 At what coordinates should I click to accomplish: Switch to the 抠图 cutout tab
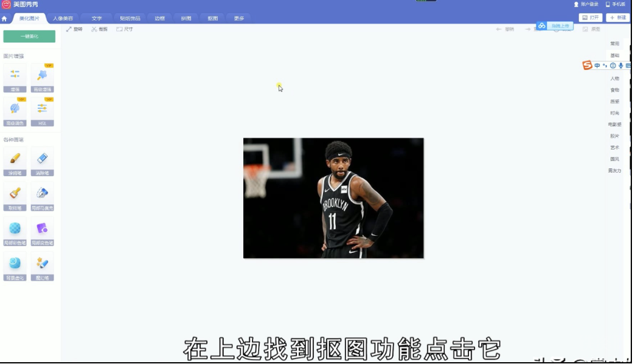[212, 18]
